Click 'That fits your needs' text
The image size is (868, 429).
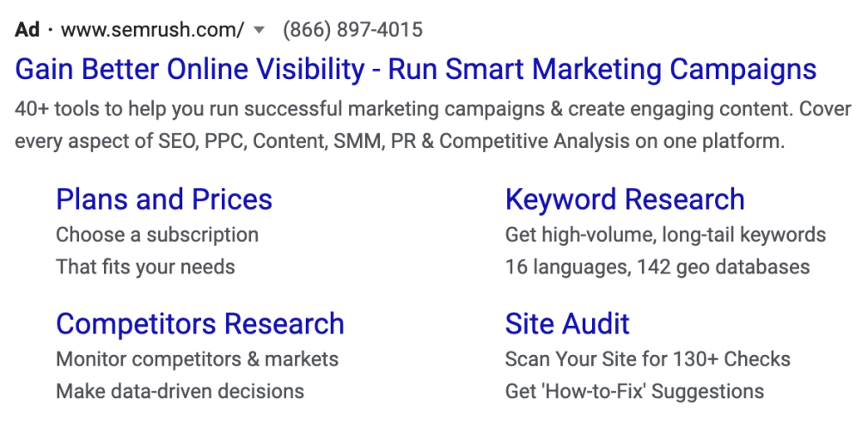click(145, 267)
